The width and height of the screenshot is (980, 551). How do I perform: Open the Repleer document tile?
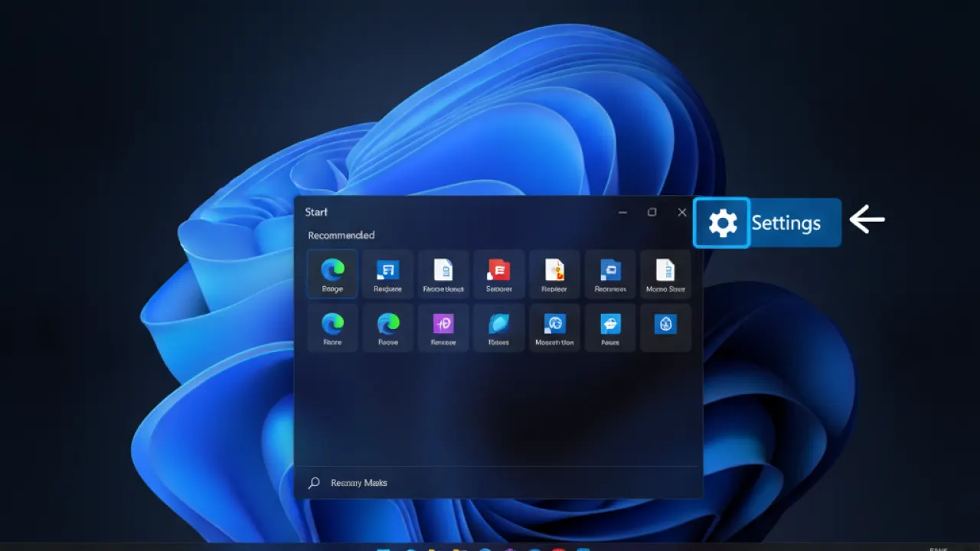coord(554,274)
